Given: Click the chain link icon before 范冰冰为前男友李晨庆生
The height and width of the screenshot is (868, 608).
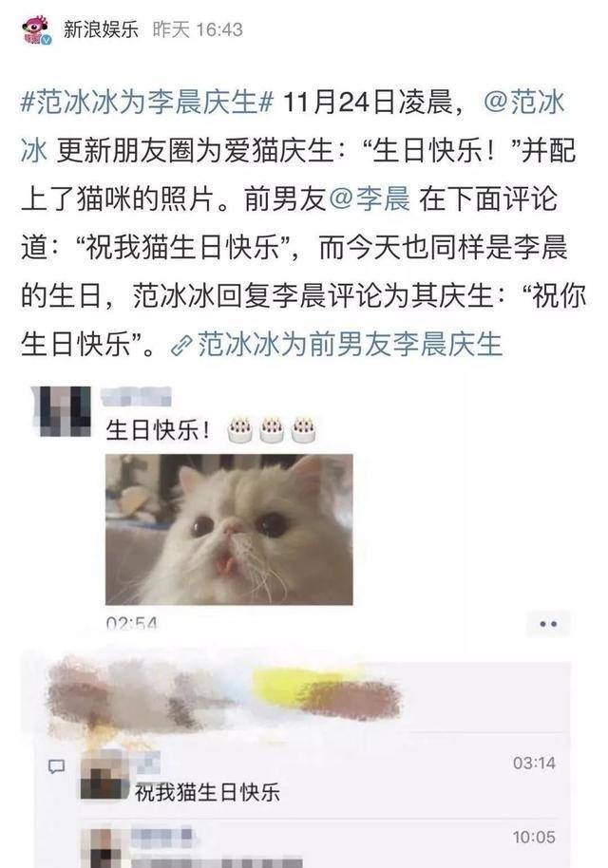Looking at the screenshot, I should (181, 346).
